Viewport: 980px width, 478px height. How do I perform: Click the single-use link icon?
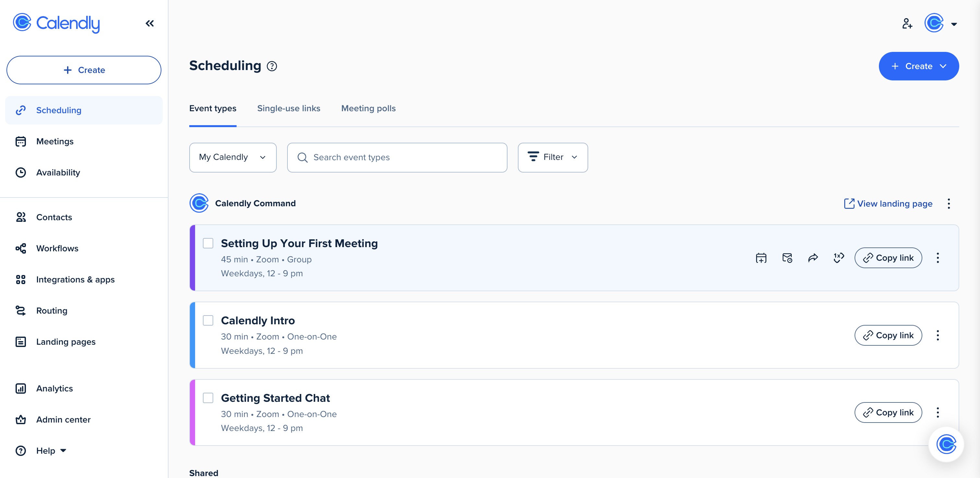click(x=838, y=258)
